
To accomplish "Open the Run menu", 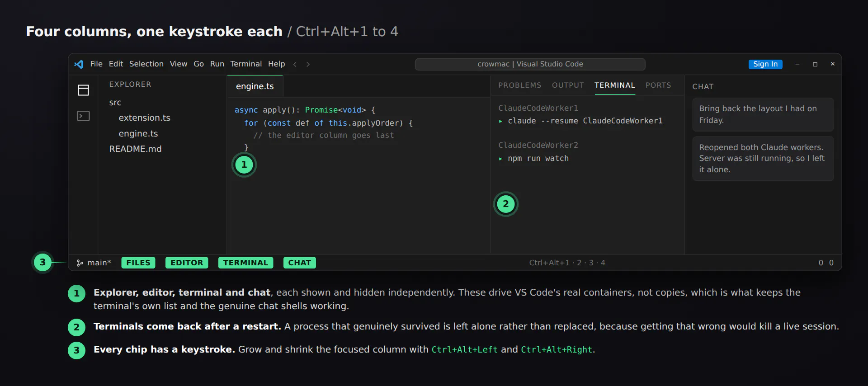I will pyautogui.click(x=217, y=64).
